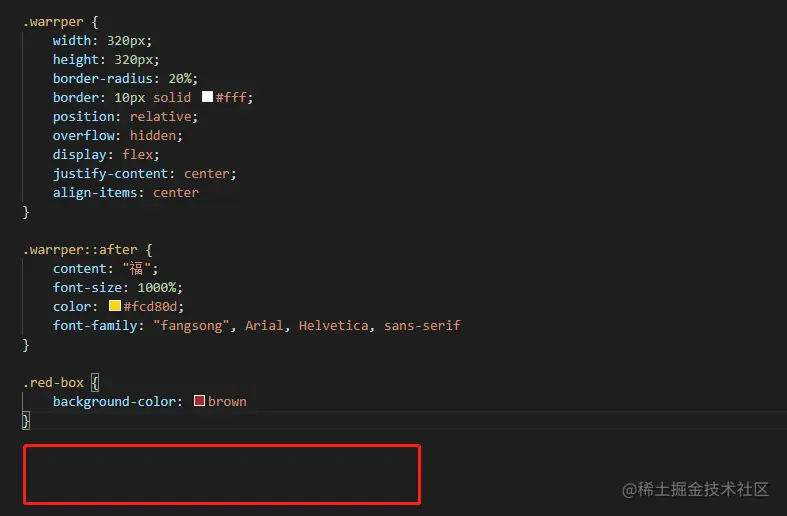The height and width of the screenshot is (516, 787).
Task: Click the 'display' property name
Action: pos(80,155)
